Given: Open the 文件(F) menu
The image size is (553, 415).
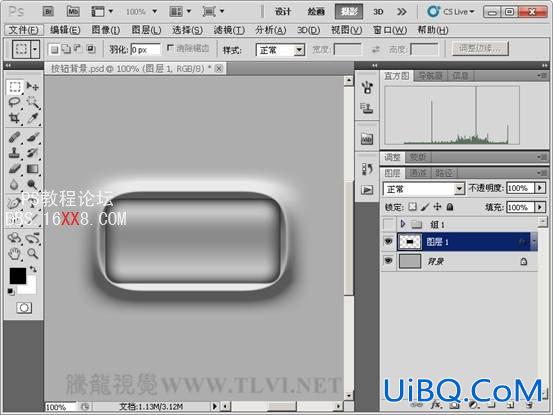Looking at the screenshot, I should click(x=24, y=30).
